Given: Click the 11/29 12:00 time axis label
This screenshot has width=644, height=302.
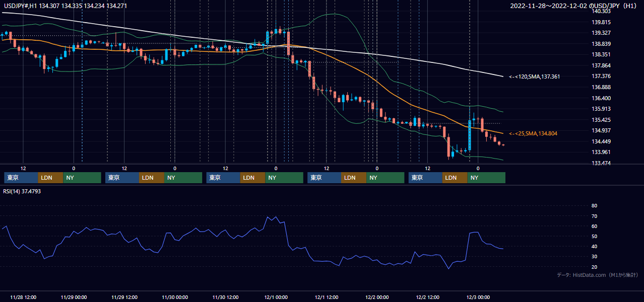Looking at the screenshot, I should pyautogui.click(x=124, y=297).
